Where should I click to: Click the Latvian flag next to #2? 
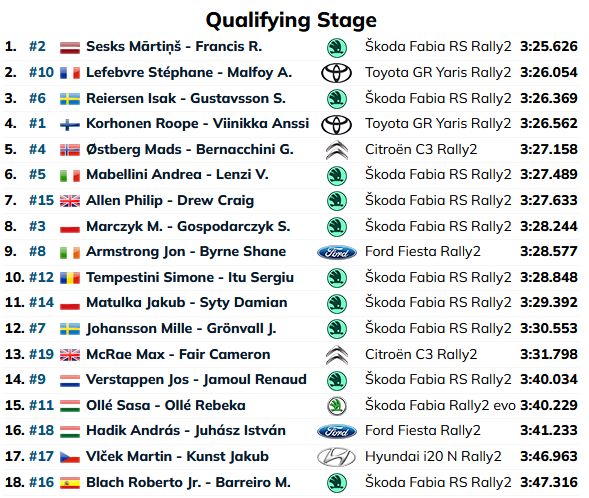pos(70,48)
